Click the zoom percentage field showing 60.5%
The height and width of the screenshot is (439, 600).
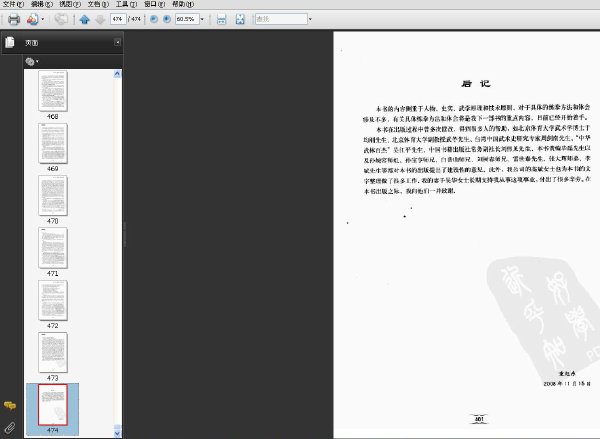[x=187, y=19]
